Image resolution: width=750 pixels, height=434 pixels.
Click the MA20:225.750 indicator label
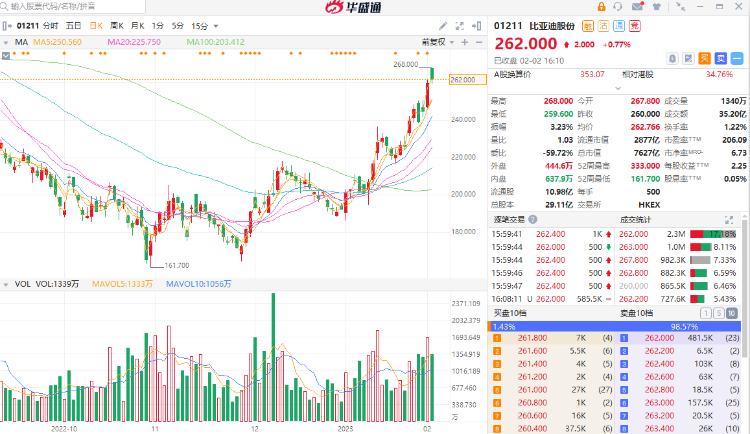(x=134, y=42)
